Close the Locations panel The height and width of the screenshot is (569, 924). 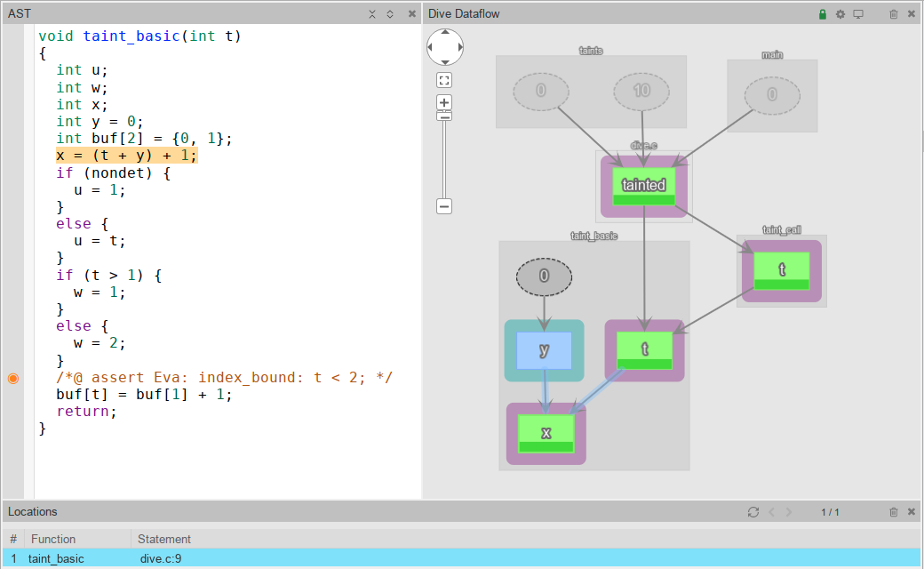(x=911, y=512)
